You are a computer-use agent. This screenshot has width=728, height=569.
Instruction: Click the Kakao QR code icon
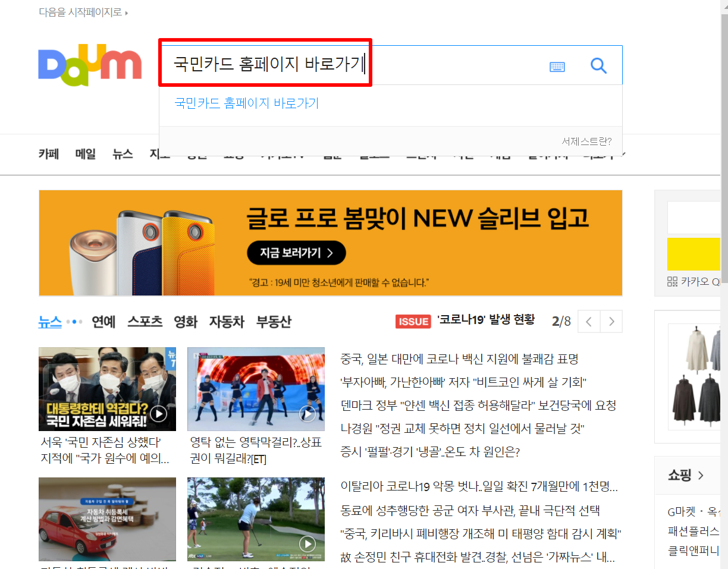click(672, 281)
